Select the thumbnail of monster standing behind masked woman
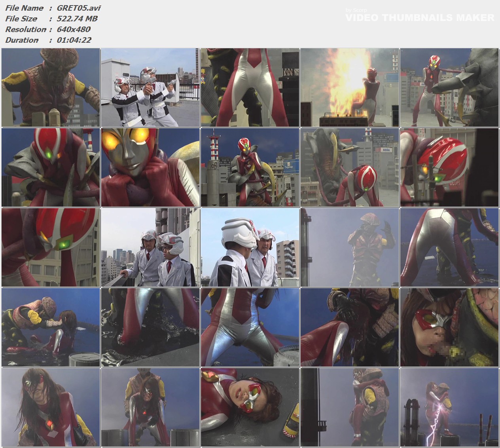 pyautogui.click(x=150, y=407)
